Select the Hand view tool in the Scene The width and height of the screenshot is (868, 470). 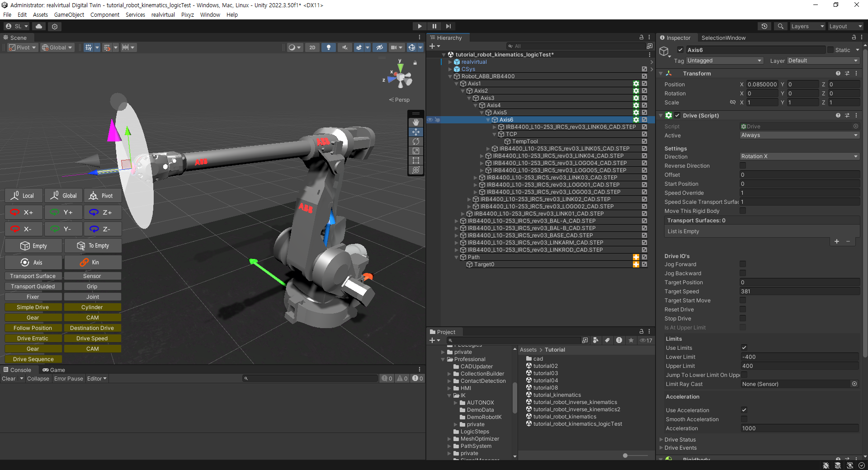pyautogui.click(x=416, y=122)
